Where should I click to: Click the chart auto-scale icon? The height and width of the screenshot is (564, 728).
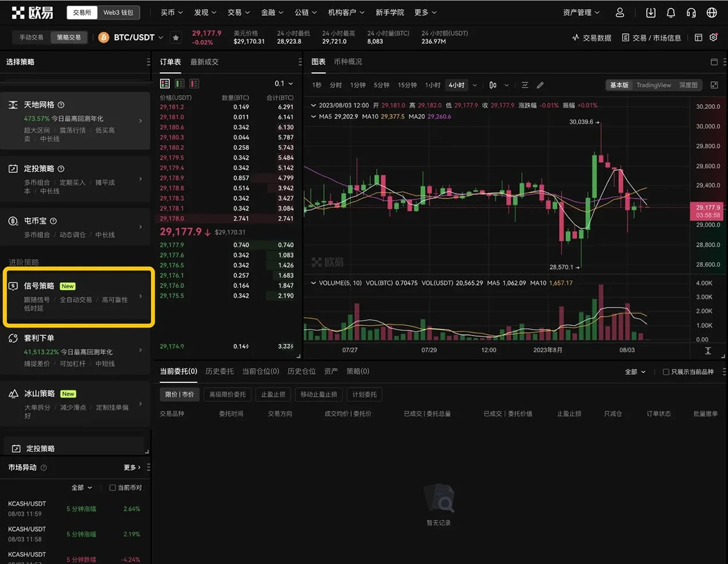pyautogui.click(x=708, y=351)
